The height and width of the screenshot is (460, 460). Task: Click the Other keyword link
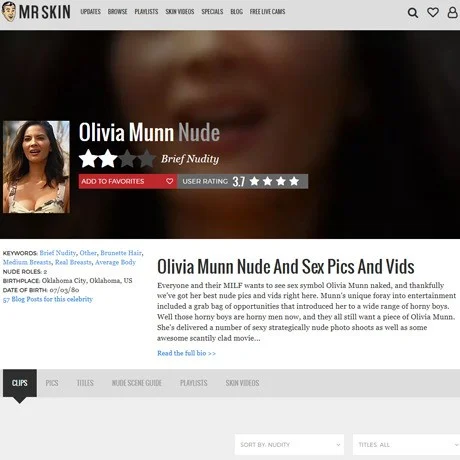click(x=88, y=253)
